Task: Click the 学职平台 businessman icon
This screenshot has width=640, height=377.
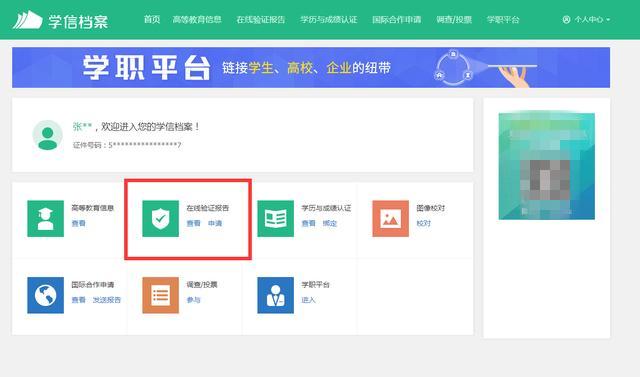Action: point(276,295)
